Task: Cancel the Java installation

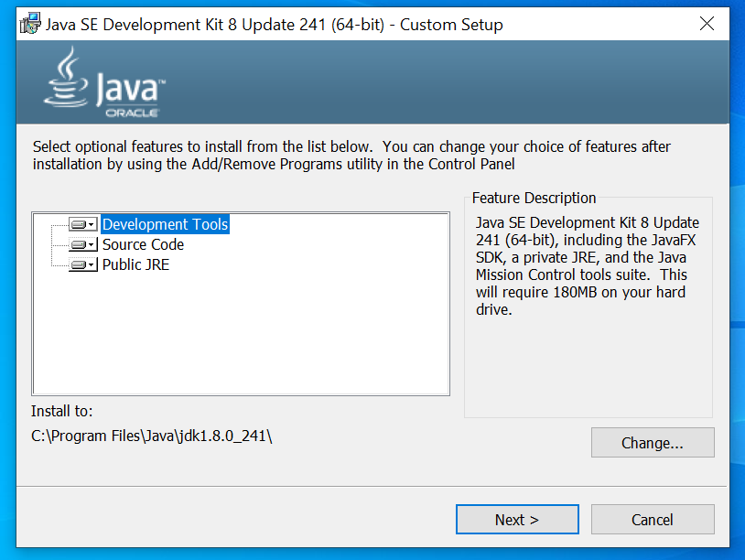Action: point(653,519)
